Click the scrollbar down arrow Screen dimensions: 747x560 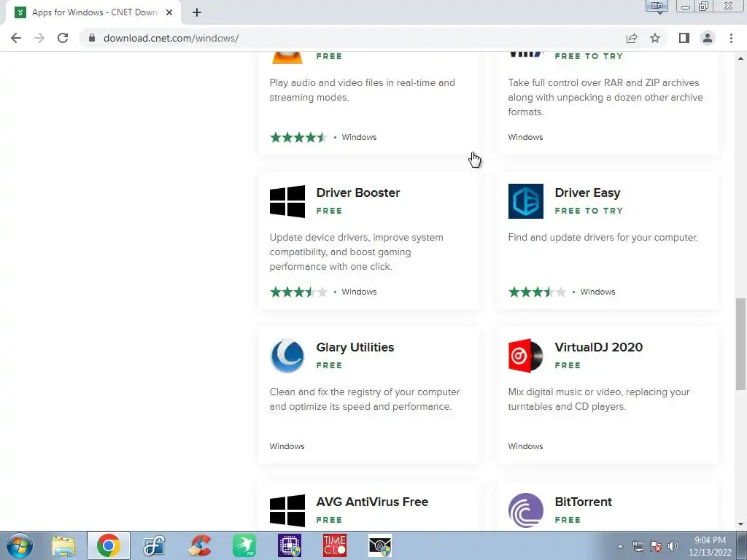(x=740, y=524)
